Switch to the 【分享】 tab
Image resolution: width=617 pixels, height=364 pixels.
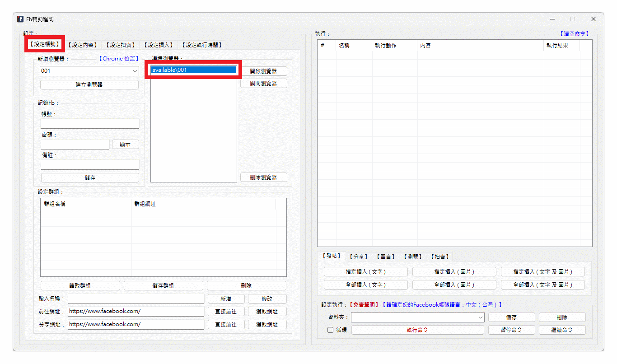point(358,257)
